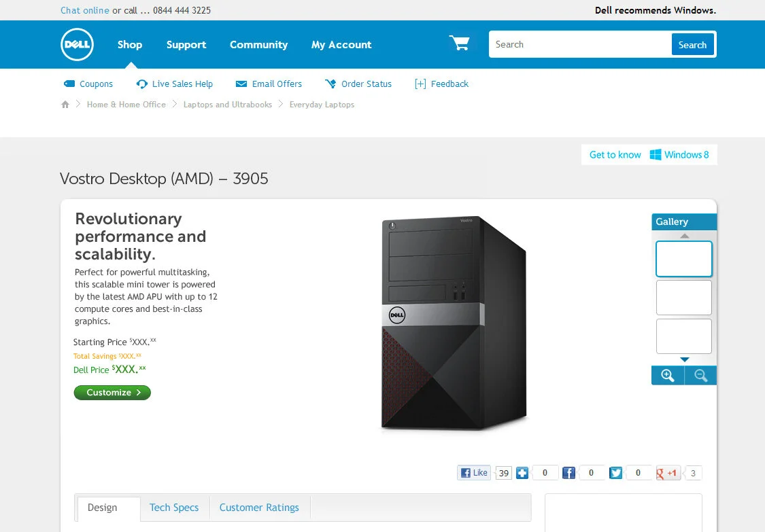The height and width of the screenshot is (532, 765).
Task: Share the product on Facebook
Action: click(x=568, y=473)
